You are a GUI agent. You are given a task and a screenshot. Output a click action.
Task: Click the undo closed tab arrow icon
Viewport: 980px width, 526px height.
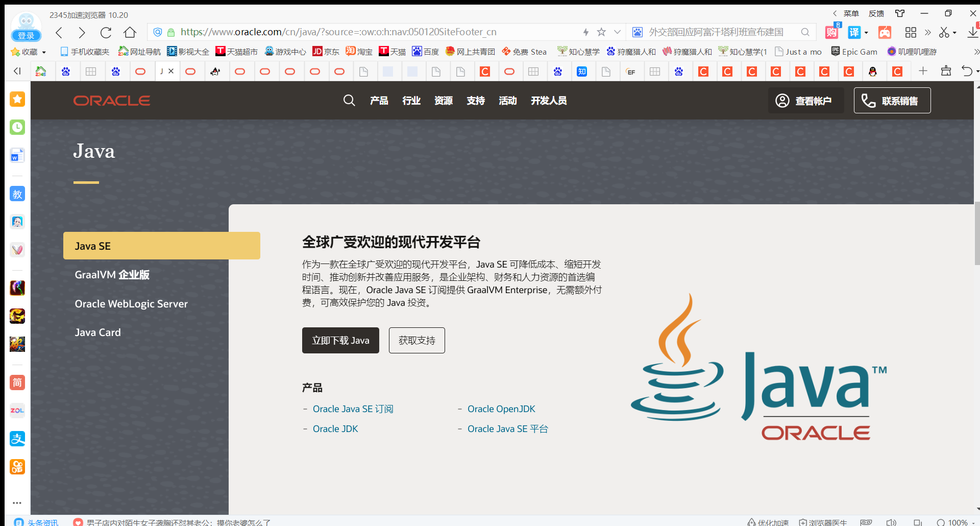coord(967,71)
